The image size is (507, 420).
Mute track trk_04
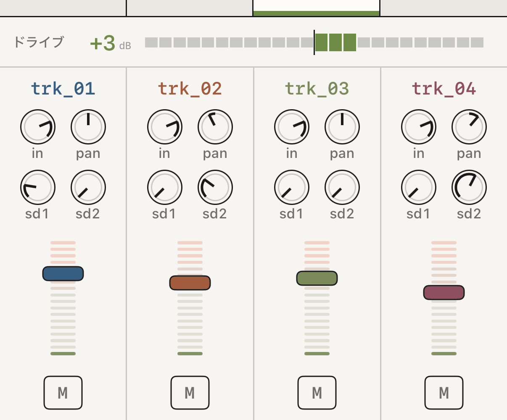click(444, 393)
